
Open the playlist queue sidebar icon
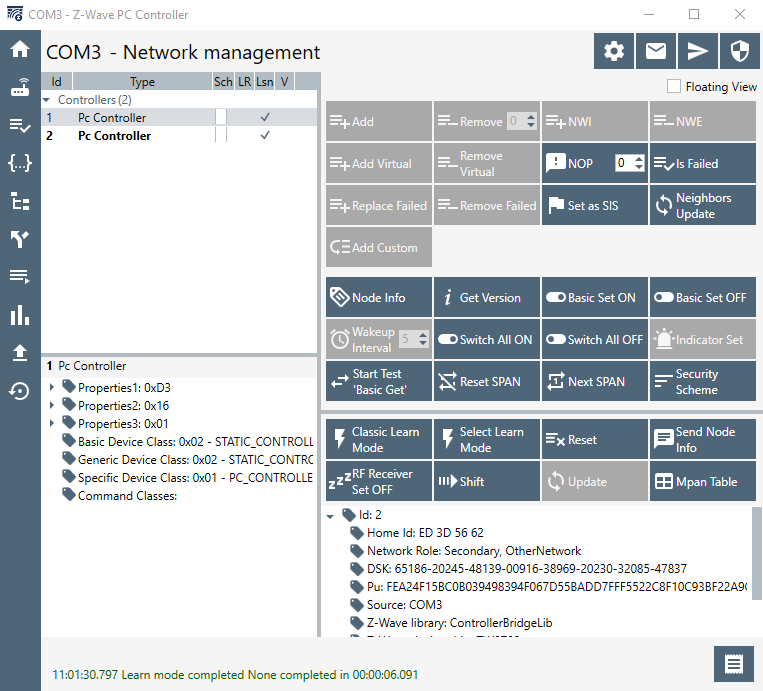pos(20,277)
